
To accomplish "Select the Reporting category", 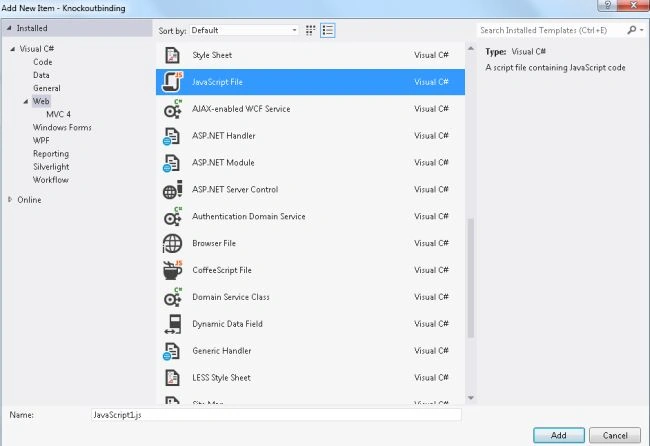I will point(51,154).
